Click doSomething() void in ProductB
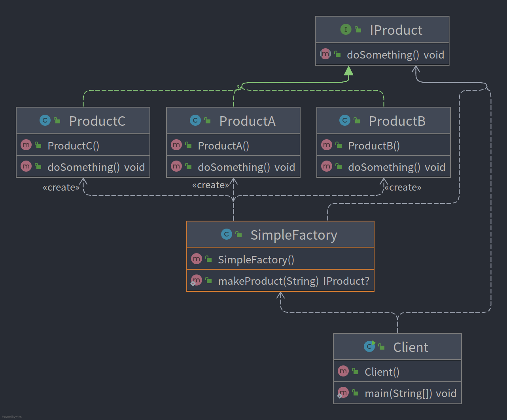 (397, 167)
